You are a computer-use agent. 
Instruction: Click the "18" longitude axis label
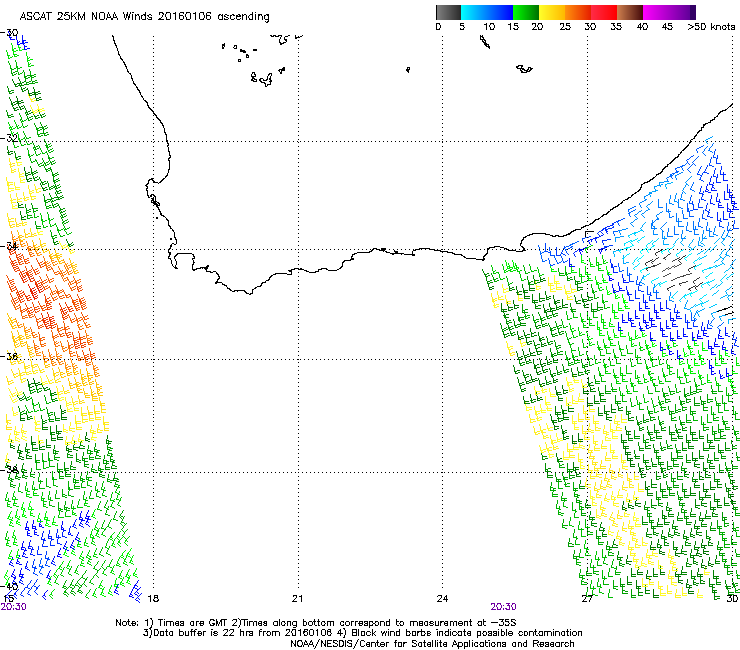pos(153,599)
